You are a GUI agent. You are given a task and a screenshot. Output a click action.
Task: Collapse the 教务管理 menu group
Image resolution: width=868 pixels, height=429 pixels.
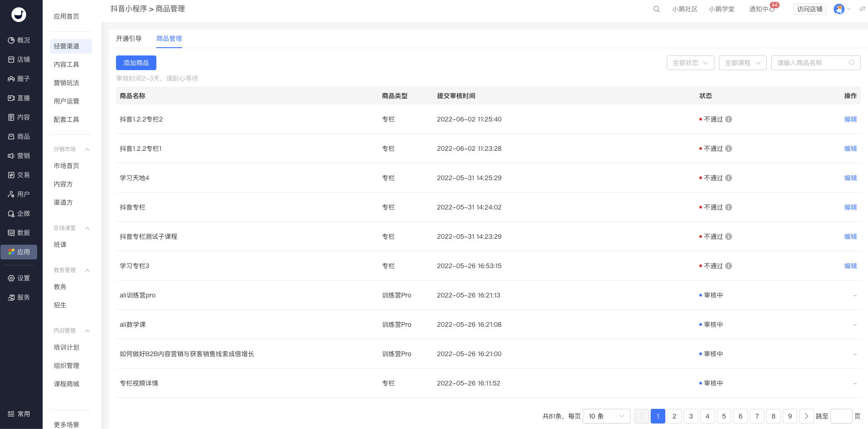coord(87,270)
